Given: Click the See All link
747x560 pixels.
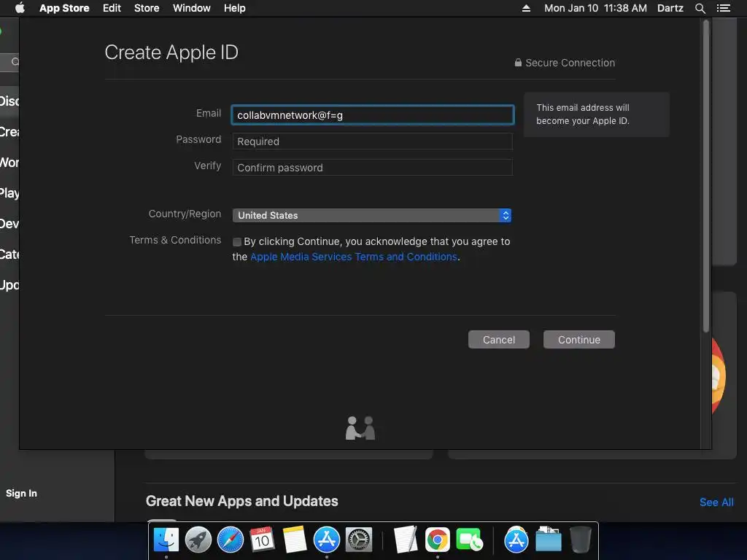Looking at the screenshot, I should coord(716,502).
